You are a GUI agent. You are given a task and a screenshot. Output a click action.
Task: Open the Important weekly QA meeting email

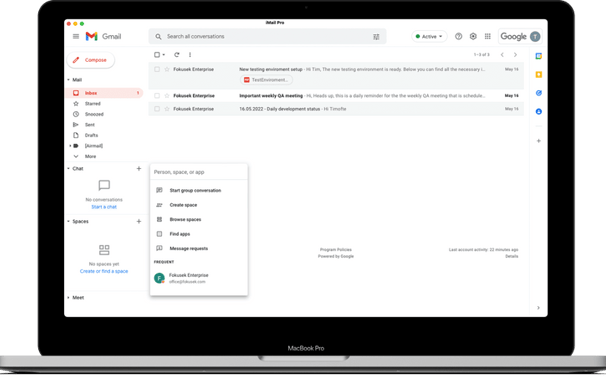point(336,96)
